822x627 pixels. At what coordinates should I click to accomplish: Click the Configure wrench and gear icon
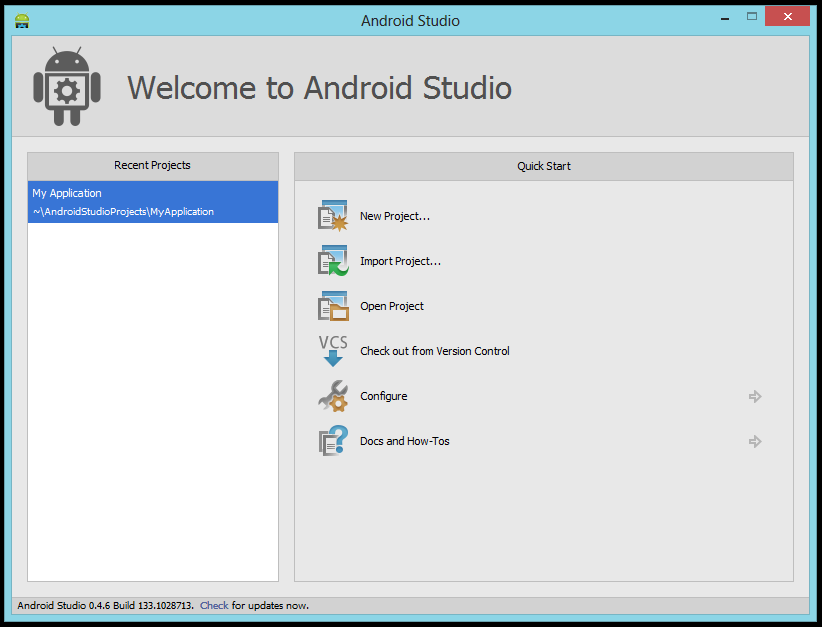[x=333, y=396]
